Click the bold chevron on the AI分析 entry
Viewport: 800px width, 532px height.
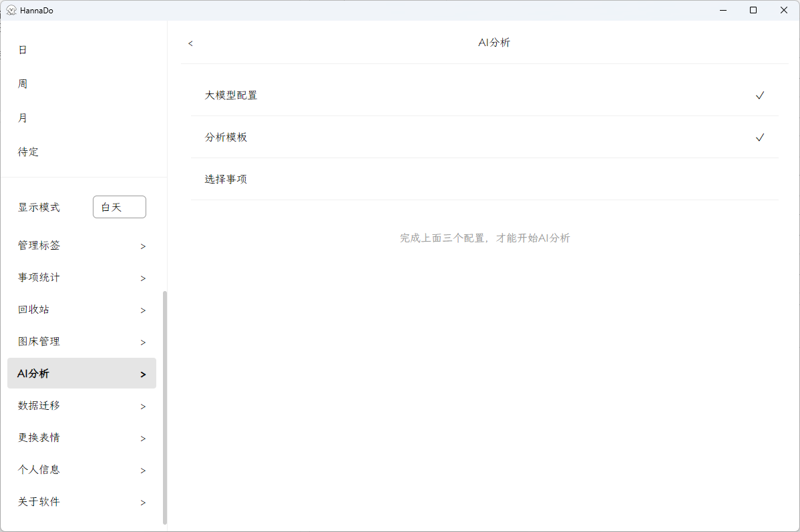pyautogui.click(x=142, y=374)
